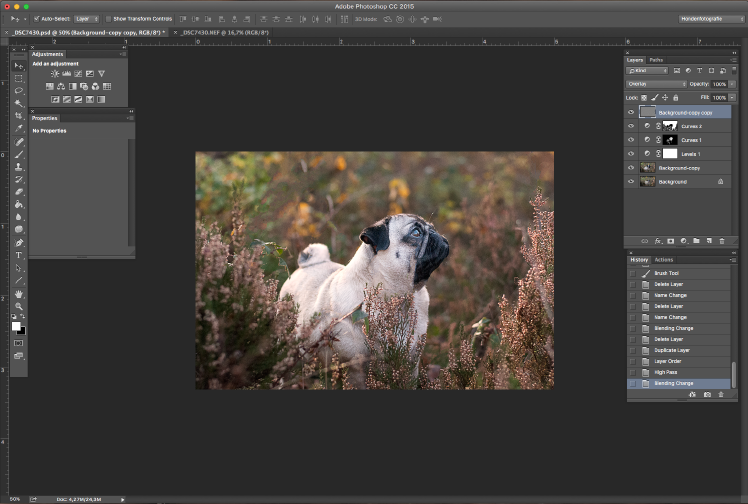Viewport: 748px width, 504px height.
Task: Click the Opacity value field
Action: (719, 84)
